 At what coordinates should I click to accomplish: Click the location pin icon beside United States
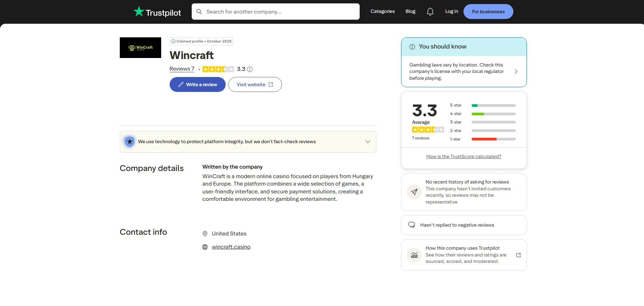click(x=205, y=234)
